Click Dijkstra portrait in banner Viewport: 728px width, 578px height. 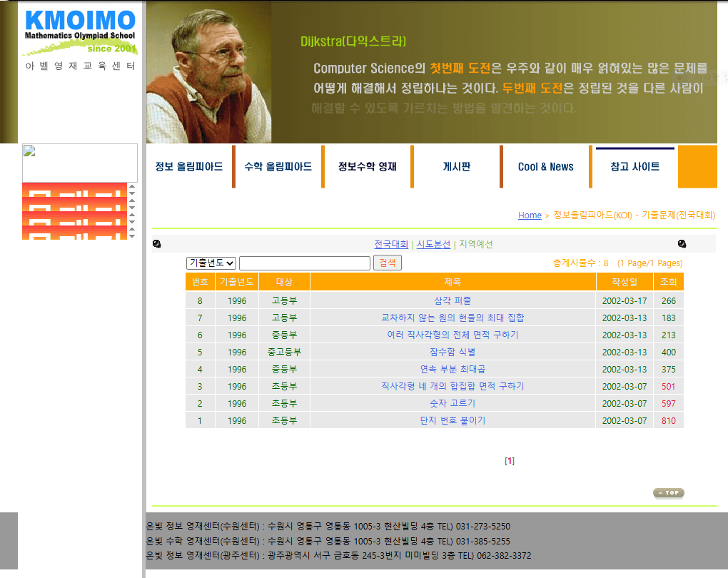click(x=209, y=72)
